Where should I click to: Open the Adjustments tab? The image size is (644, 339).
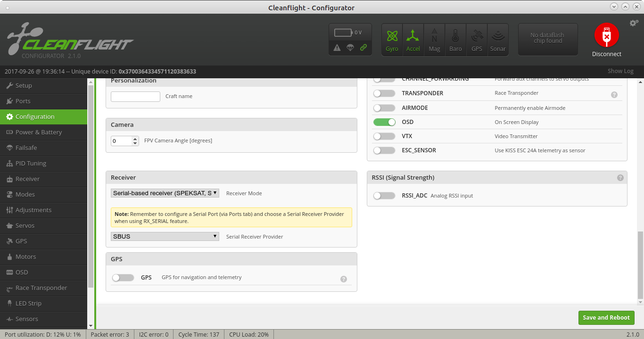click(43, 210)
